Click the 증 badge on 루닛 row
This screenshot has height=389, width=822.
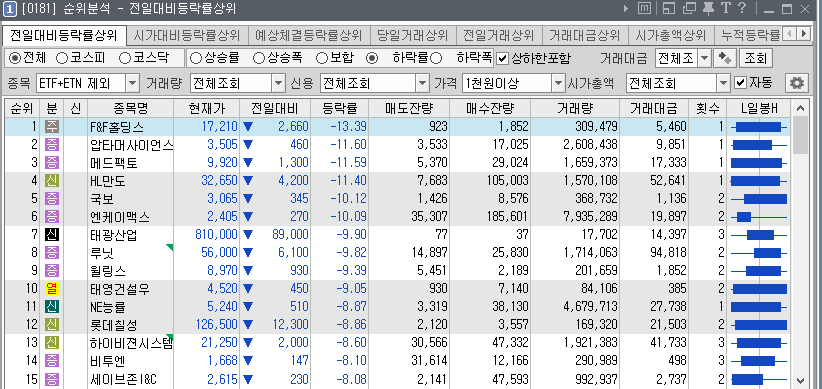click(x=52, y=253)
